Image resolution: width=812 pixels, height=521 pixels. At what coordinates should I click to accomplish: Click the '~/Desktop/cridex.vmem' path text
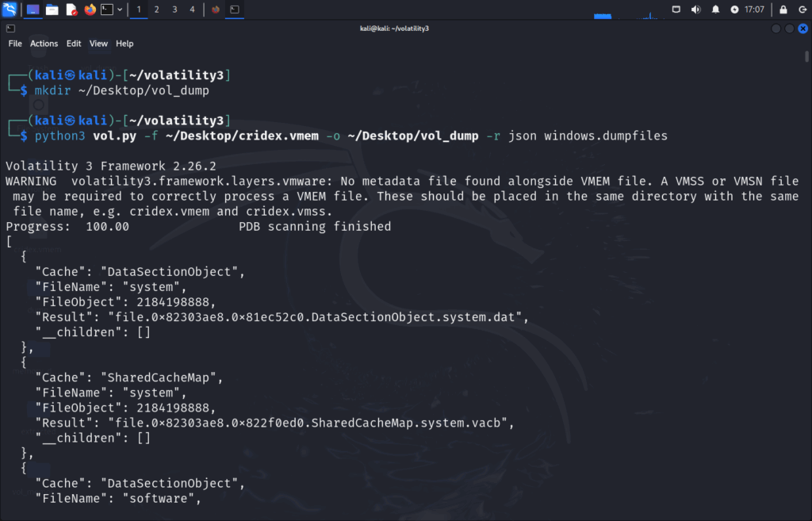tap(242, 136)
